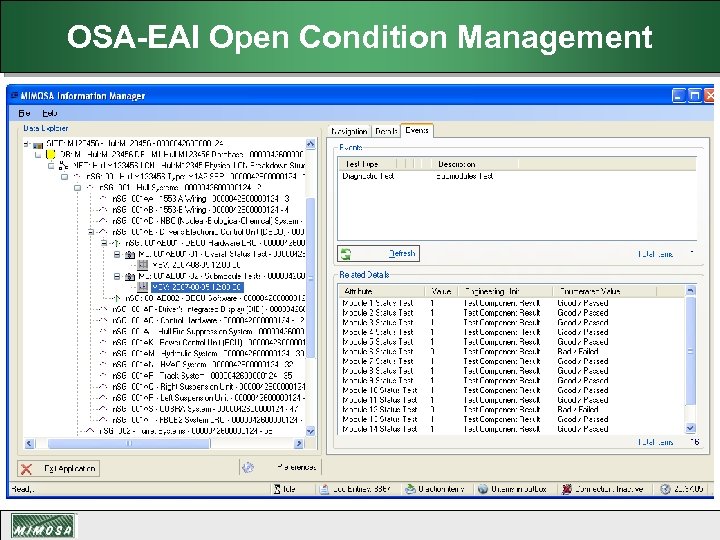The width and height of the screenshot is (720, 540).
Task: Select the Enumerated Value column header
Action: (x=605, y=291)
